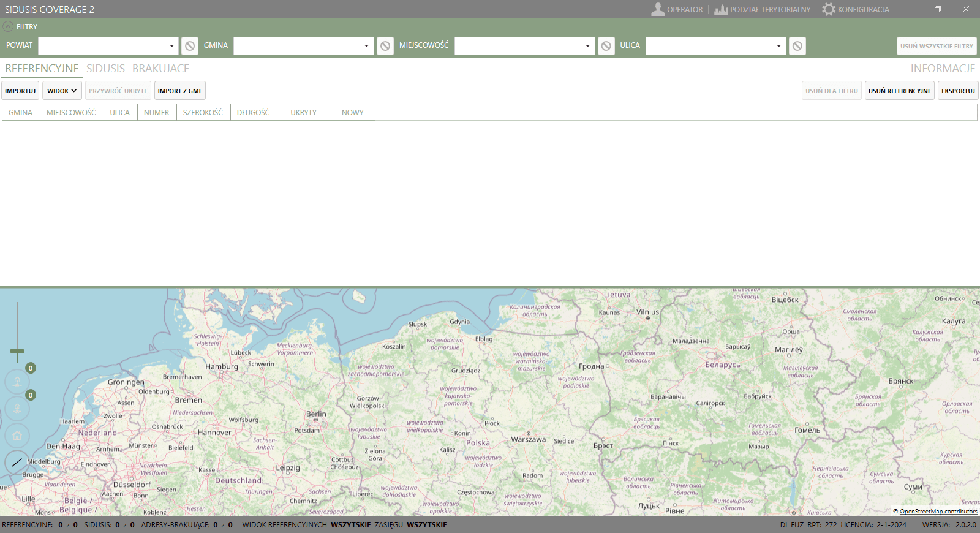Image resolution: width=980 pixels, height=533 pixels.
Task: Click the Operator user icon
Action: (x=658, y=9)
